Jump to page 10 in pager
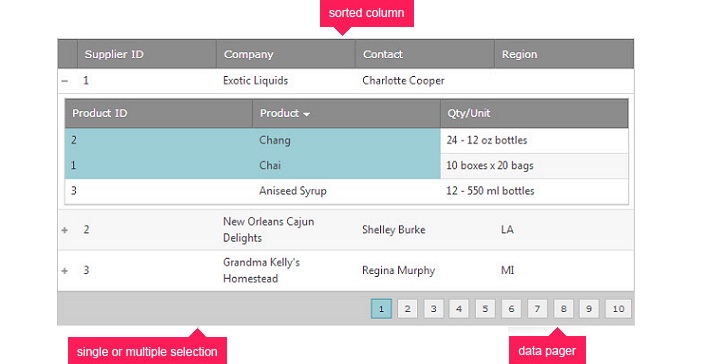This screenshot has height=364, width=720. click(619, 309)
